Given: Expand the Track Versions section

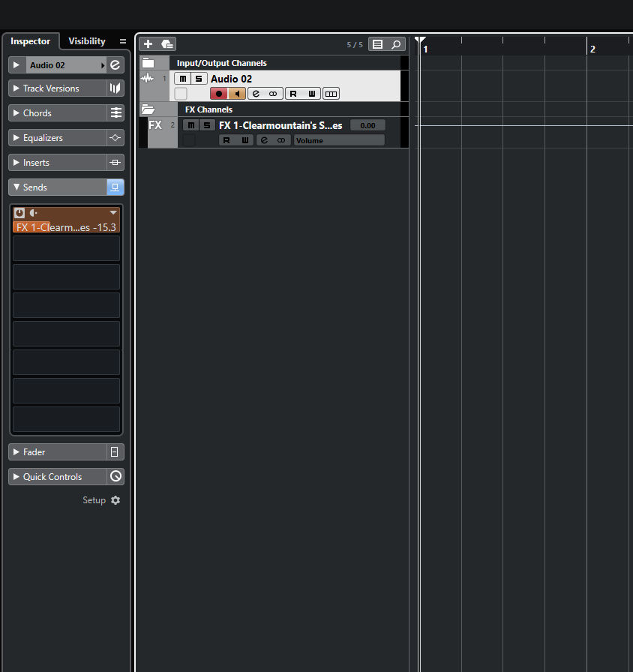Looking at the screenshot, I should [16, 88].
